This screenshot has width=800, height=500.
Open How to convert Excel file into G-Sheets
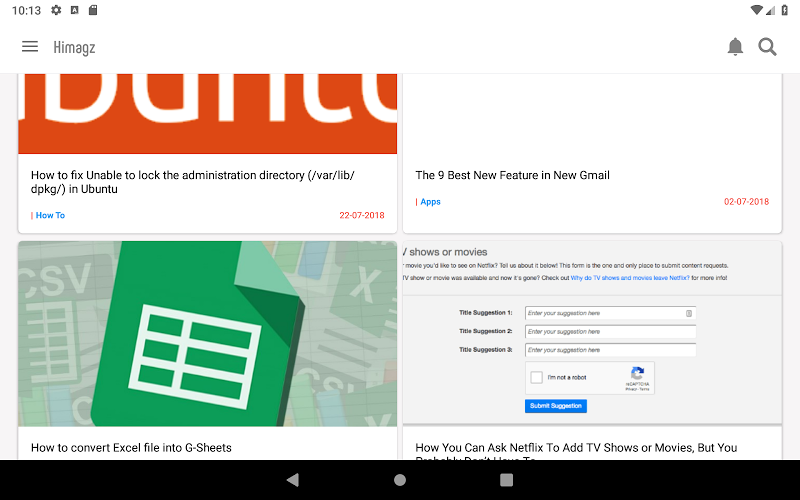[131, 447]
